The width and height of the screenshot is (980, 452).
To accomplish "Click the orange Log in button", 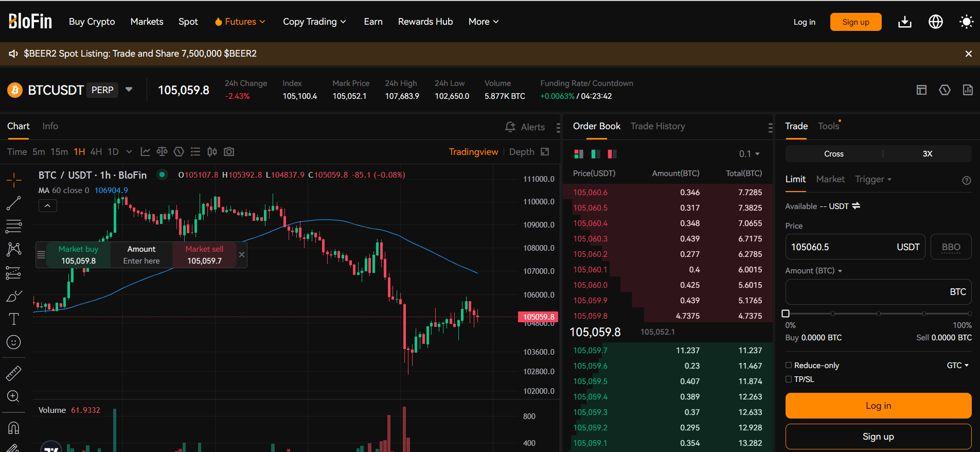I will tap(878, 406).
